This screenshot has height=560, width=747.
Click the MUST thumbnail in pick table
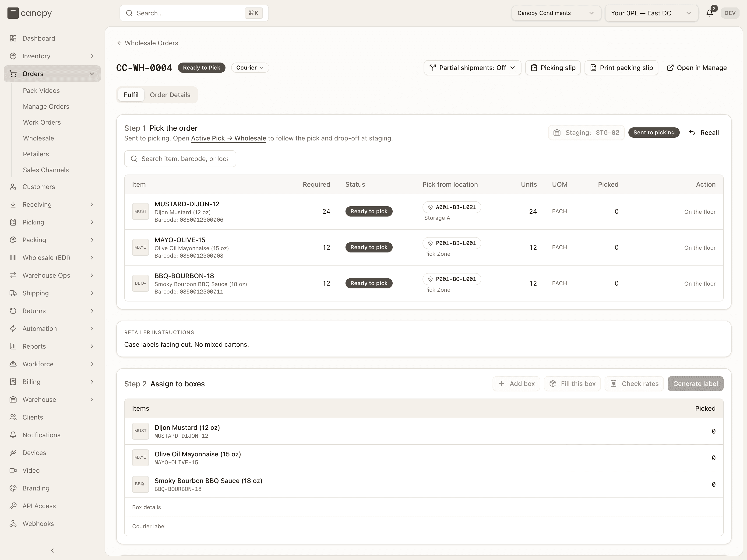(141, 211)
